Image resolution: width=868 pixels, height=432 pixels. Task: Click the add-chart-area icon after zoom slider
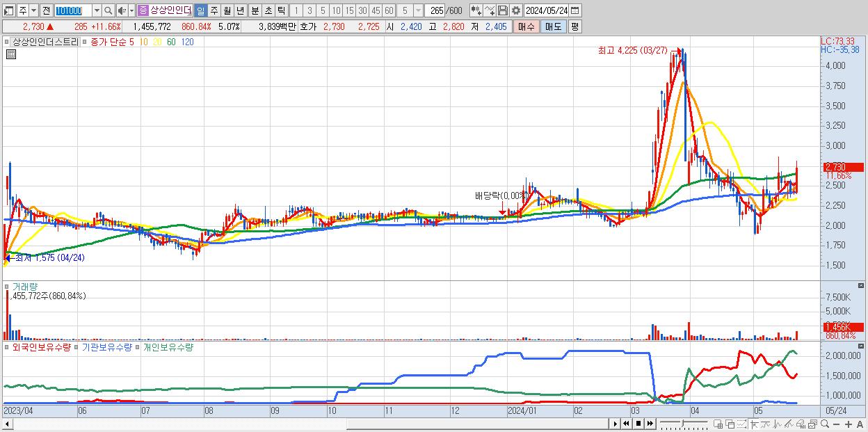718,424
